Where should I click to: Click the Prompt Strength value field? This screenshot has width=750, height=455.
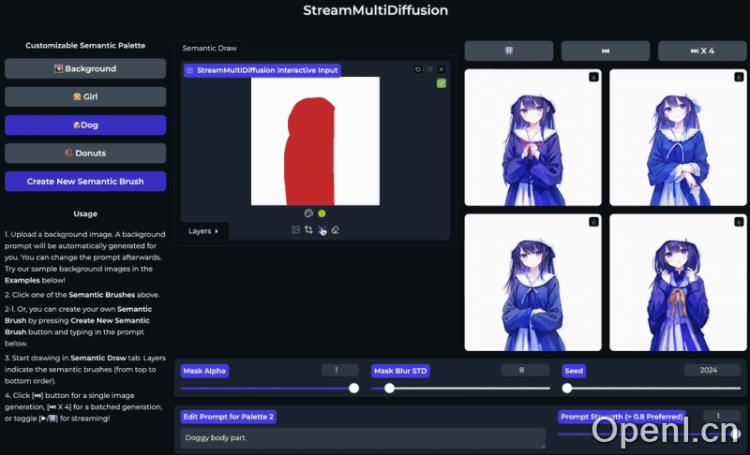(722, 416)
